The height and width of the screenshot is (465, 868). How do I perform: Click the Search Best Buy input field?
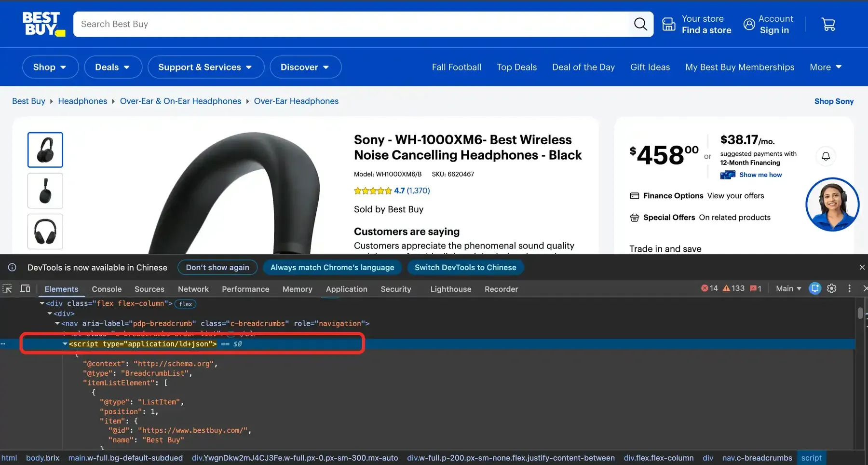click(352, 24)
